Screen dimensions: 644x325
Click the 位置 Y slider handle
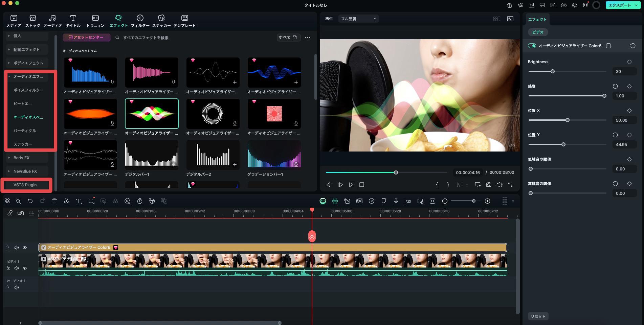coord(563,144)
